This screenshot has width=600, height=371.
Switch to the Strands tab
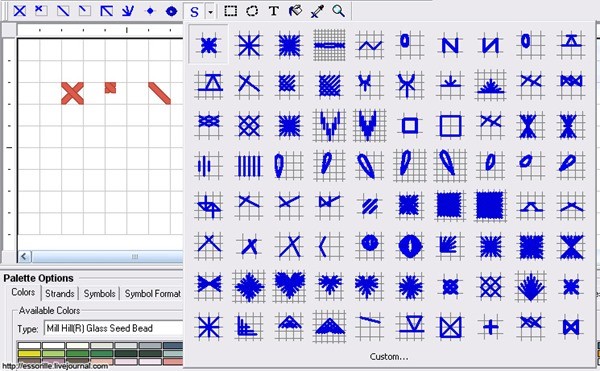tap(60, 293)
